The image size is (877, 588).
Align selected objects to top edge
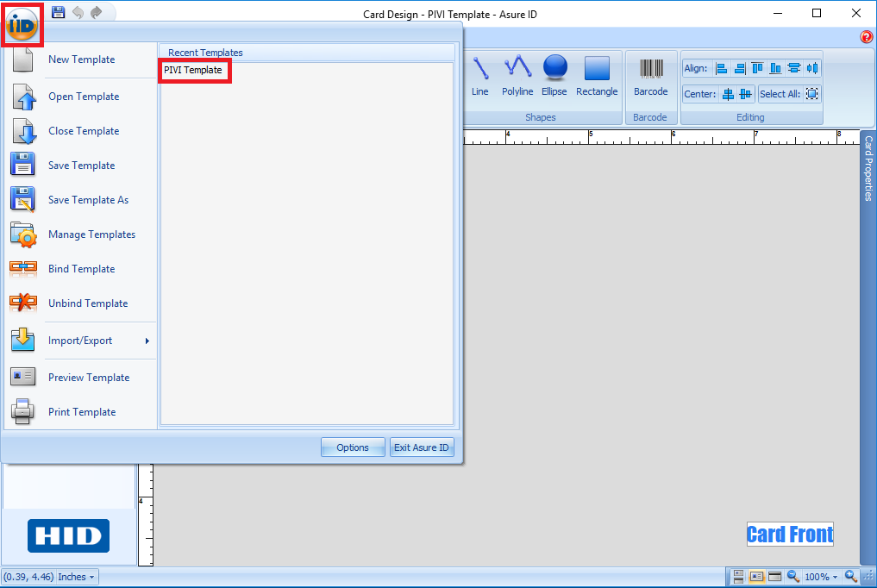pos(757,68)
